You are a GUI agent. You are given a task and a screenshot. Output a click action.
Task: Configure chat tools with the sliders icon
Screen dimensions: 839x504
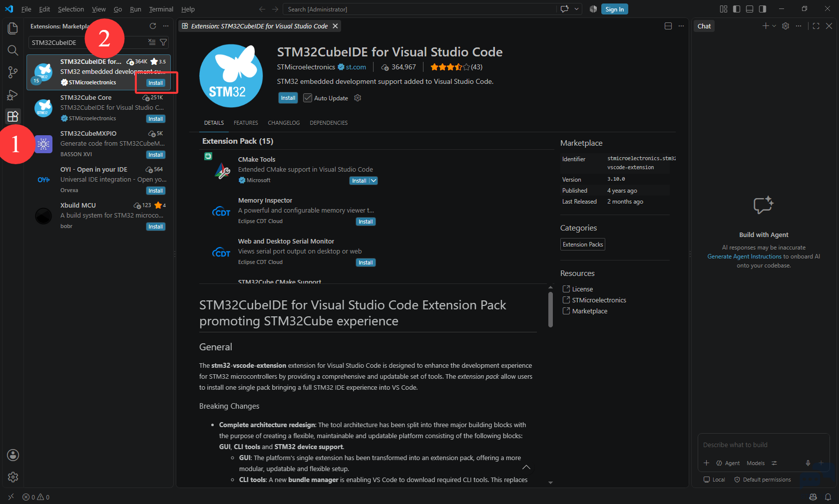(x=775, y=463)
